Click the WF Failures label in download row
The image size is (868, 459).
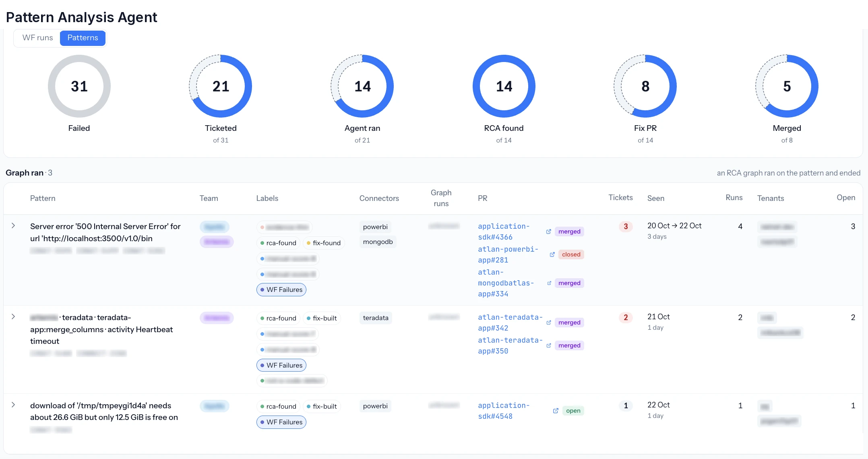point(281,422)
